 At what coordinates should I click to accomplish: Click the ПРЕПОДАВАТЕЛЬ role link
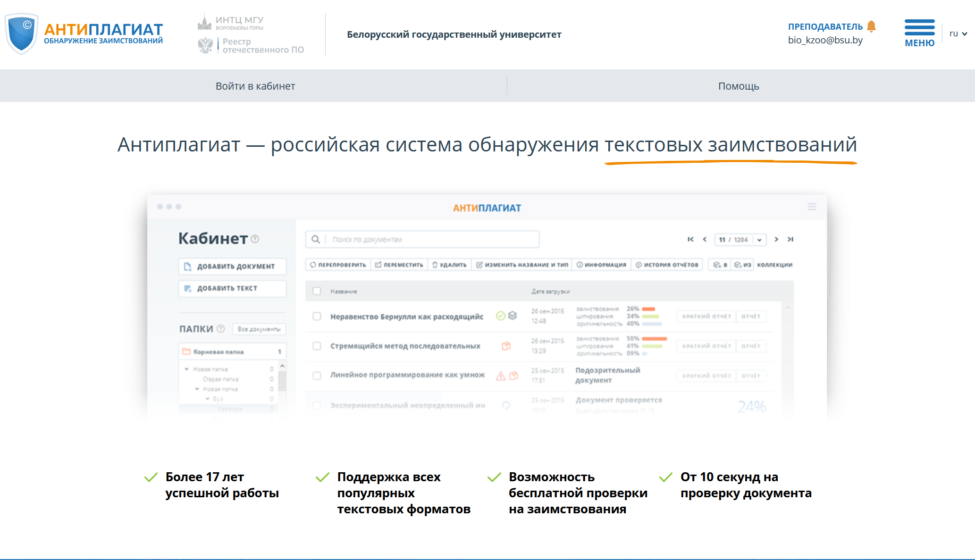(x=825, y=27)
